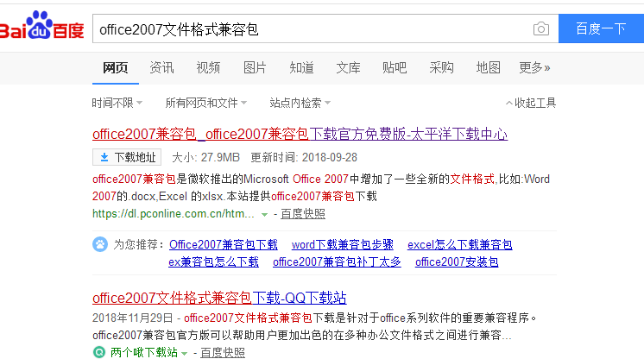Open the 站点内检索 dropdown
Viewport: 644px width, 359px height.
click(x=300, y=103)
